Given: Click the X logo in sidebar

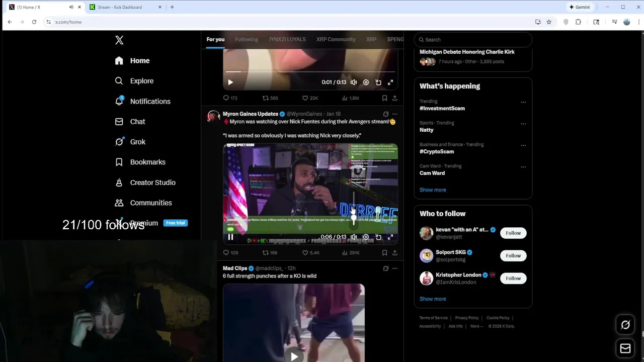Looking at the screenshot, I should pos(119,40).
